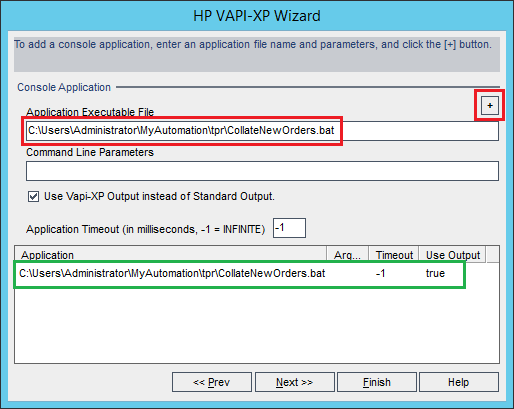Click the Console Application group label
514x409 pixels.
(64, 87)
